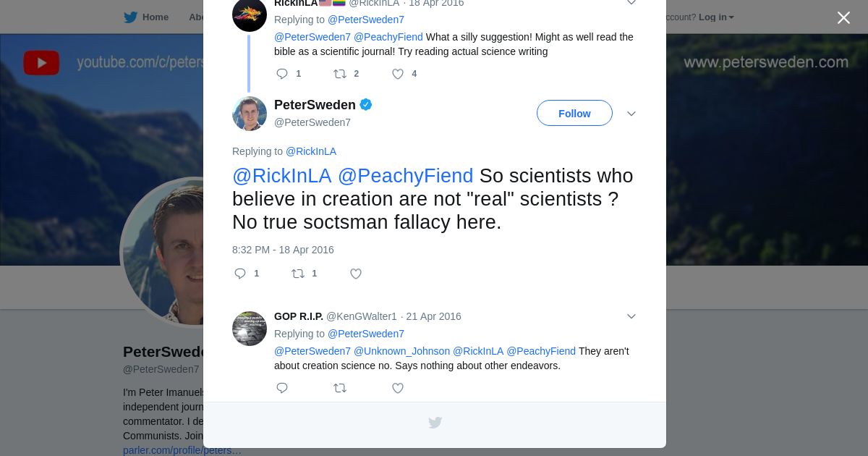Close the tweet overlay with X
Image resolution: width=868 pixels, height=456 pixels.
(x=843, y=17)
